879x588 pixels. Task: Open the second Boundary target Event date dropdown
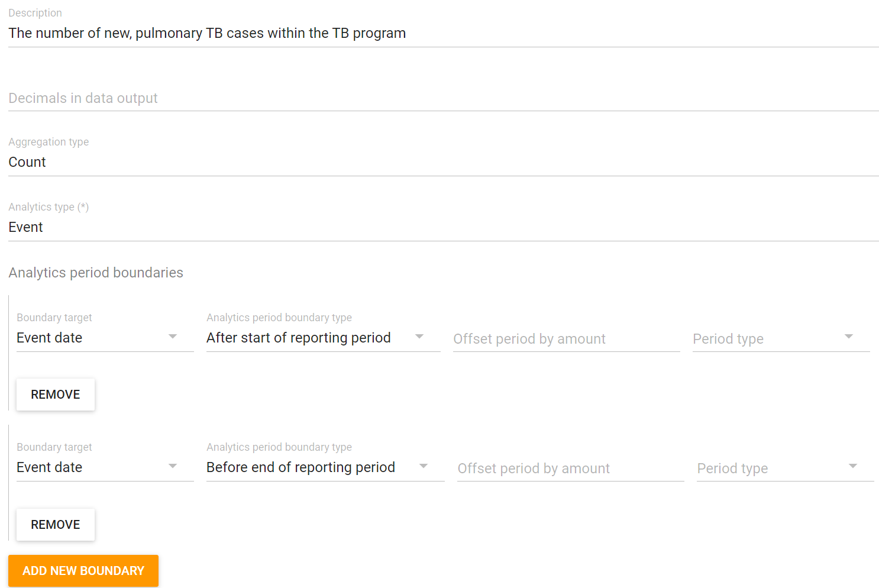tap(105, 467)
